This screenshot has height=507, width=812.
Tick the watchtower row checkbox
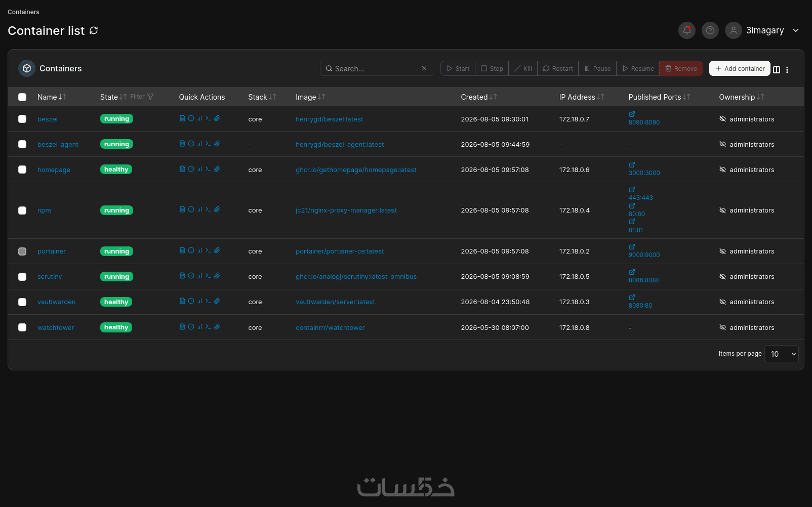[x=22, y=327]
